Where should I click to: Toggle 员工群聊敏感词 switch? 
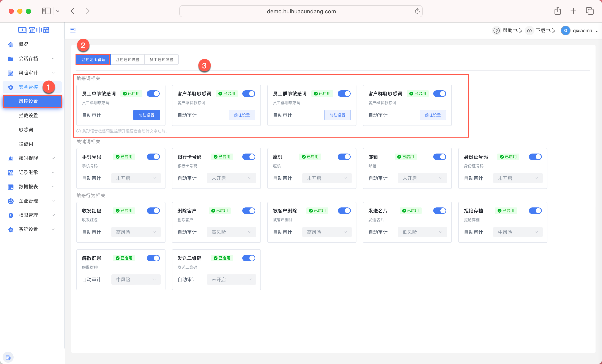[x=344, y=94]
